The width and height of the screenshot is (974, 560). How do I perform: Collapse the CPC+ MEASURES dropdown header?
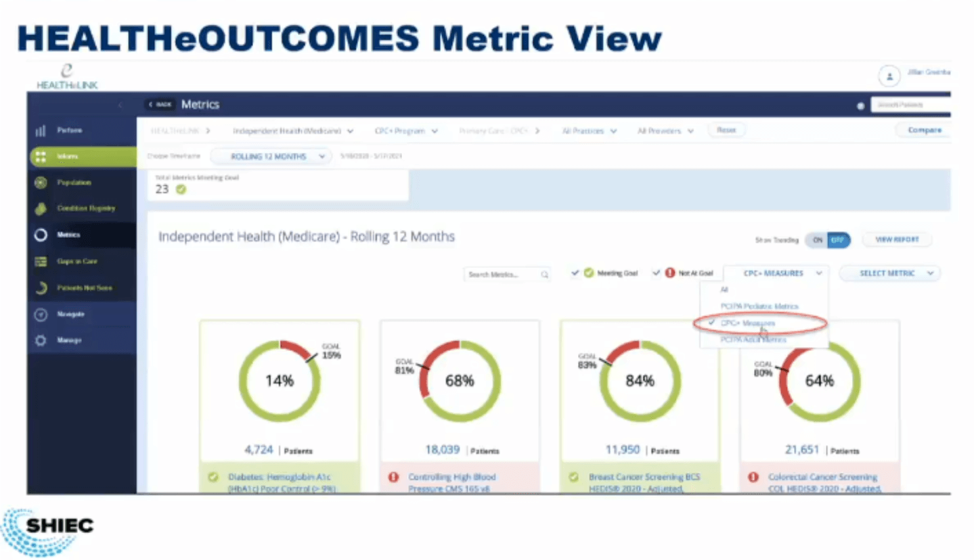click(776, 273)
